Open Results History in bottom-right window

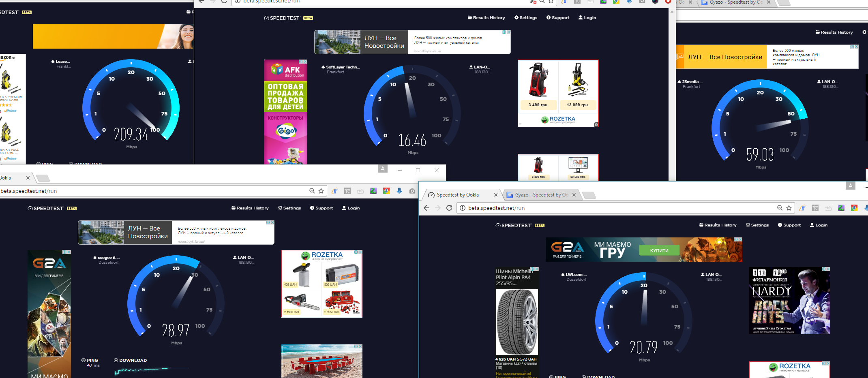(718, 225)
